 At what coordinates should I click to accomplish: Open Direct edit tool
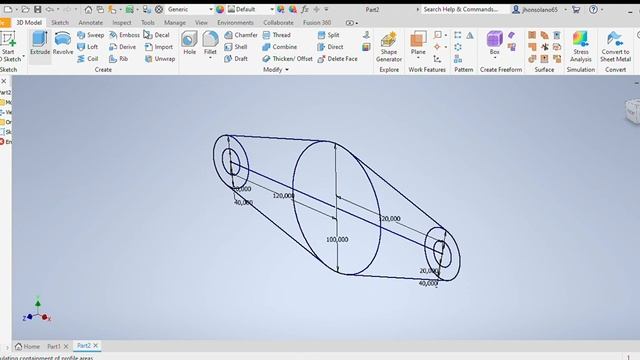point(330,47)
